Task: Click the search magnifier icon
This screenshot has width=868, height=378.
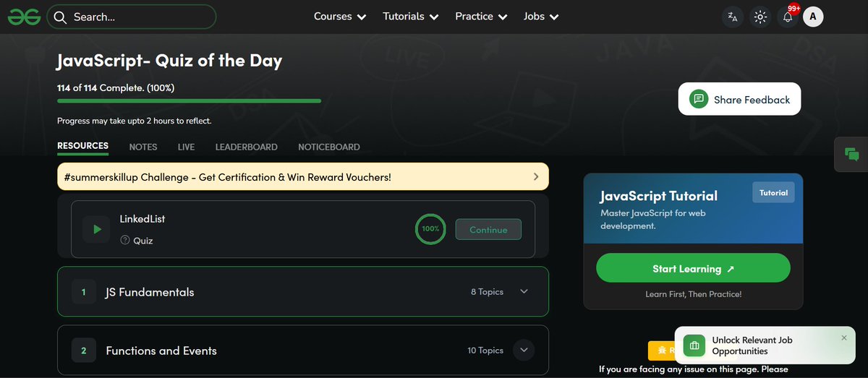Action: 61,17
